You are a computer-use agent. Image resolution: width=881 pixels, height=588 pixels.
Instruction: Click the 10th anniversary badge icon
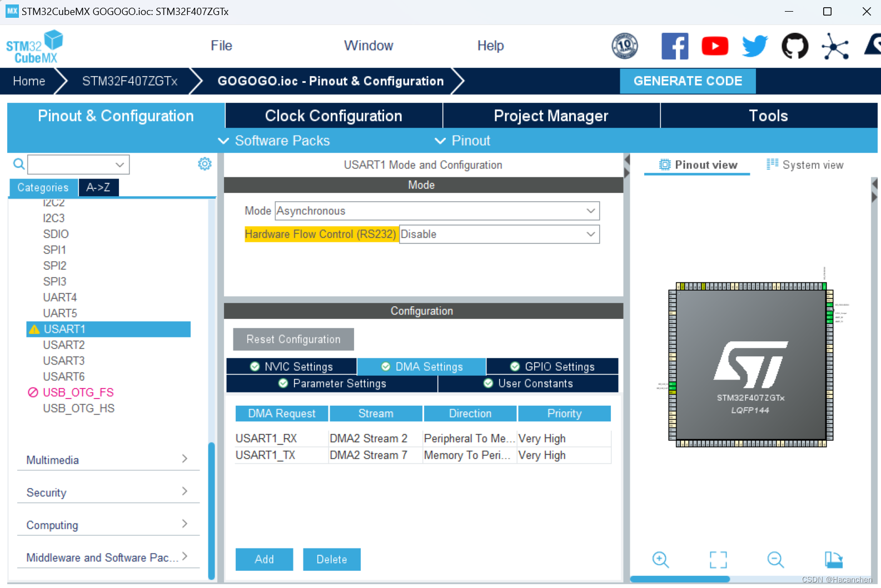tap(625, 46)
